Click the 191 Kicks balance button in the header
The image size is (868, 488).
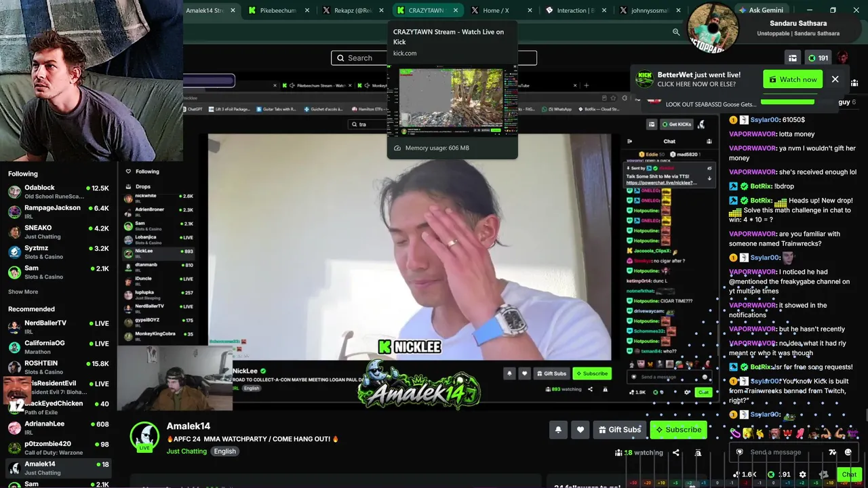click(818, 58)
